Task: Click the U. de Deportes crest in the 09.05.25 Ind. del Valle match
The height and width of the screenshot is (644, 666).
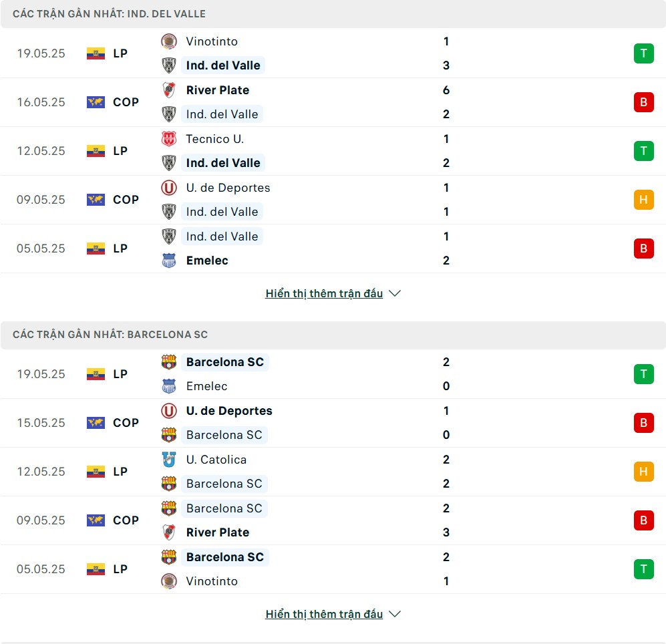Action: coord(168,188)
